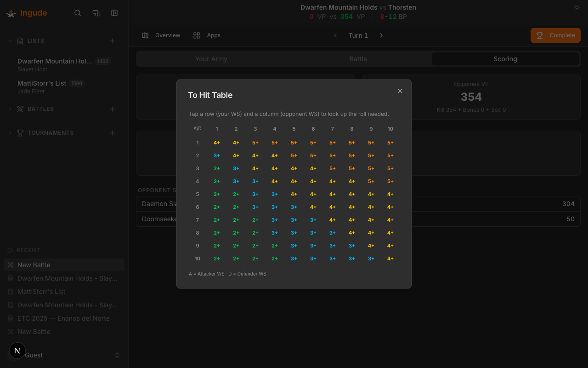Click the crossed-swords Battles icon

pos(20,109)
